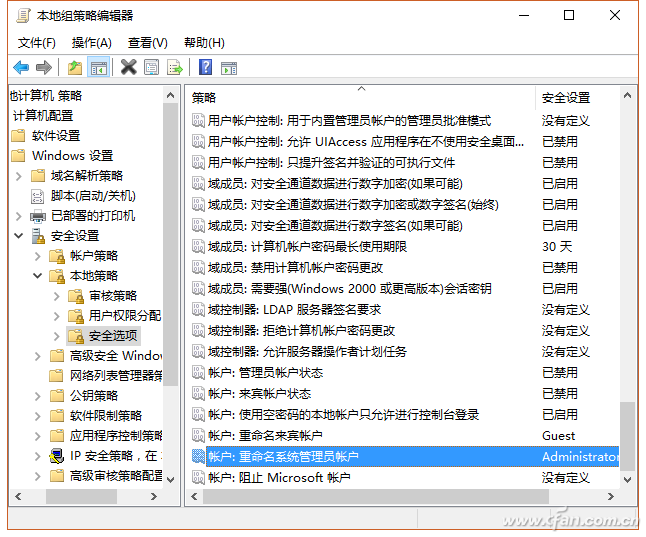
Task: Expand the 软件限制策略 node
Action: (x=37, y=416)
